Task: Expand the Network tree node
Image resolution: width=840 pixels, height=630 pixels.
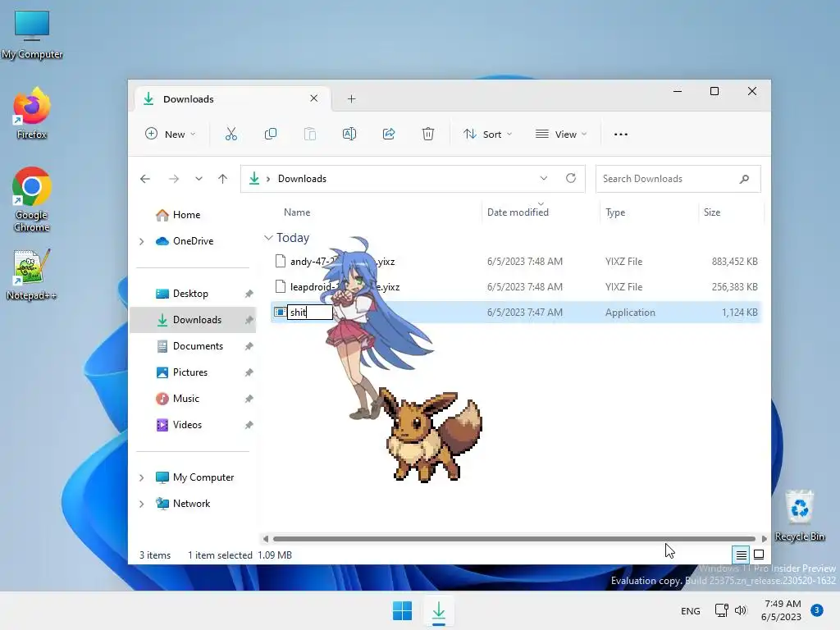Action: tap(142, 504)
